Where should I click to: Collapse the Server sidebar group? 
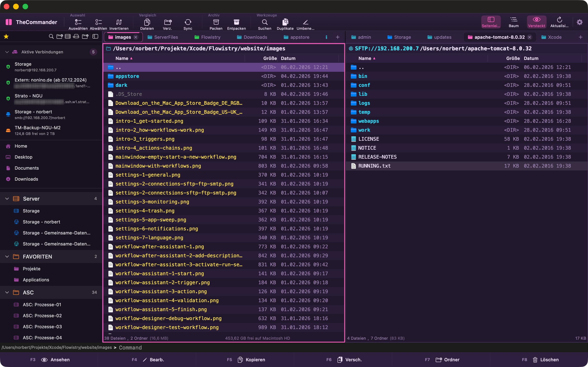pyautogui.click(x=7, y=199)
